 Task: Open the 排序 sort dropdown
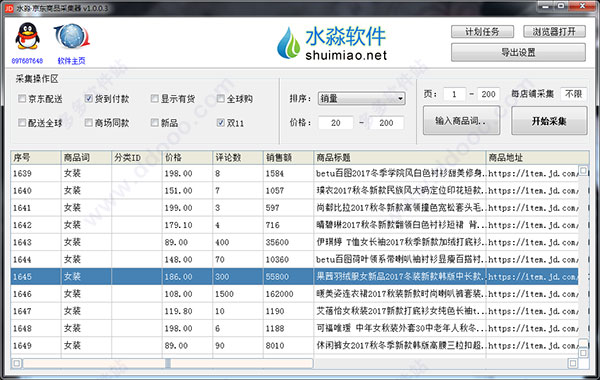pyautogui.click(x=361, y=98)
